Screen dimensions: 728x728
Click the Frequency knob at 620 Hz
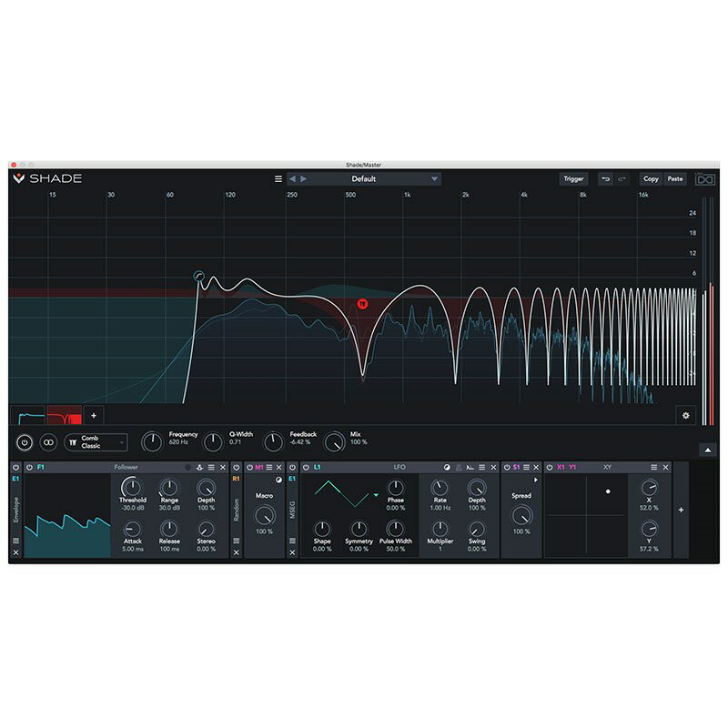(x=153, y=441)
